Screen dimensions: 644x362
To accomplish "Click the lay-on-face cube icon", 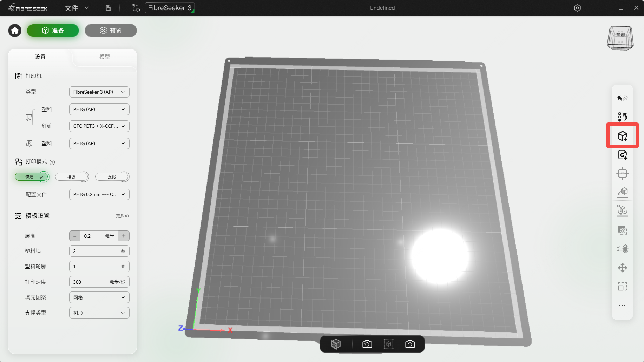I will (x=622, y=192).
